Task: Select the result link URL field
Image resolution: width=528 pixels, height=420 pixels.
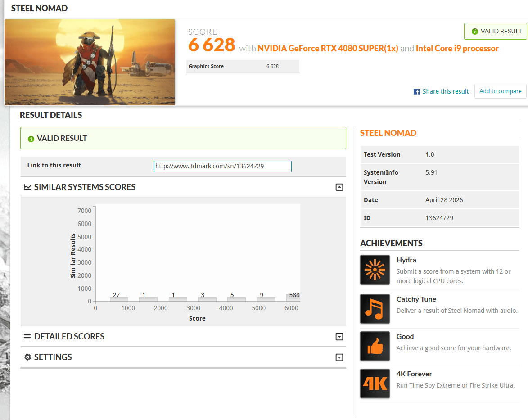Action: tap(222, 166)
